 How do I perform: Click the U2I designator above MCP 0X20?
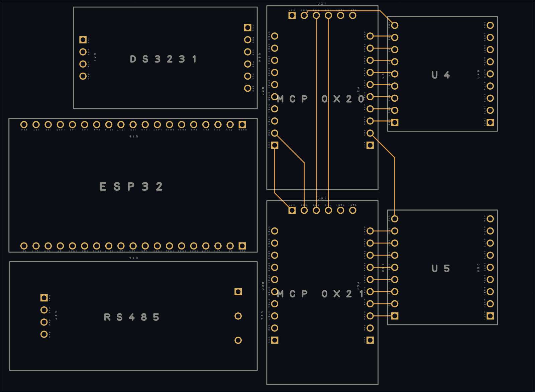(322, 4)
